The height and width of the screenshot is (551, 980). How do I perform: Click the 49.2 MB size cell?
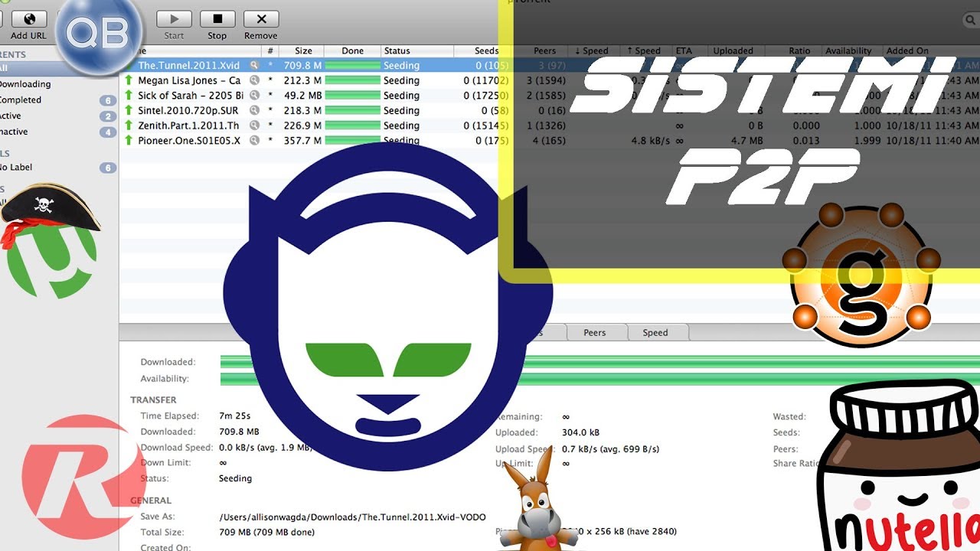(x=304, y=96)
